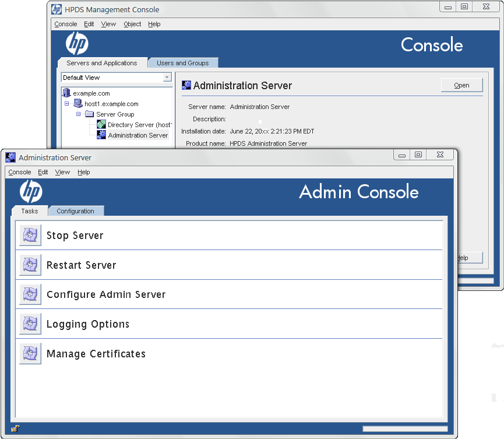Click the example.com domain building icon

click(x=66, y=93)
